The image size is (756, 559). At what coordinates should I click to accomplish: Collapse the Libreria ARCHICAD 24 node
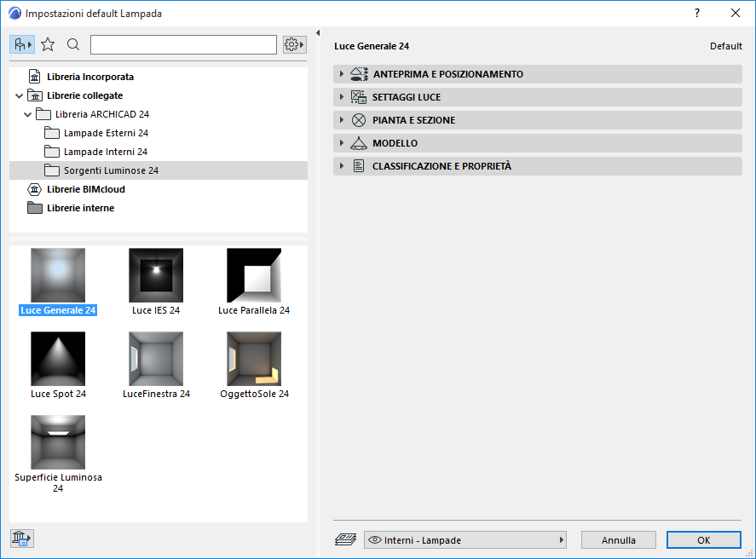27,115
